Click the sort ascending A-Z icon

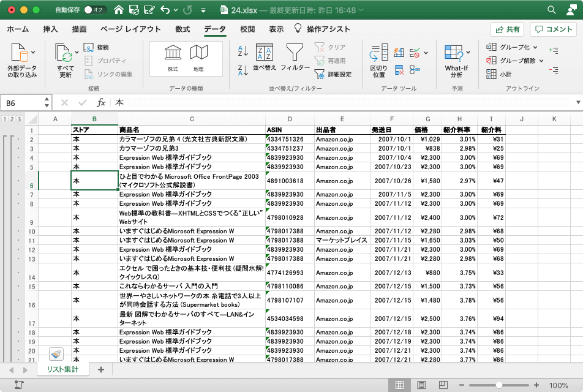tap(243, 51)
